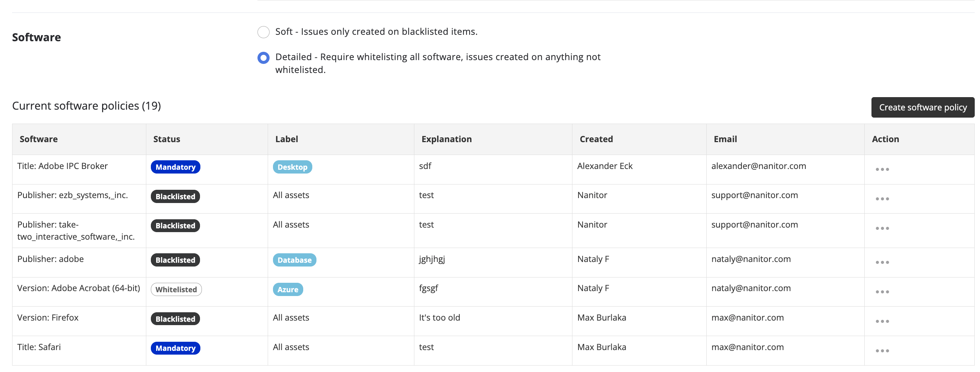Click the Azure label tag
This screenshot has height=372, width=980.
click(288, 290)
